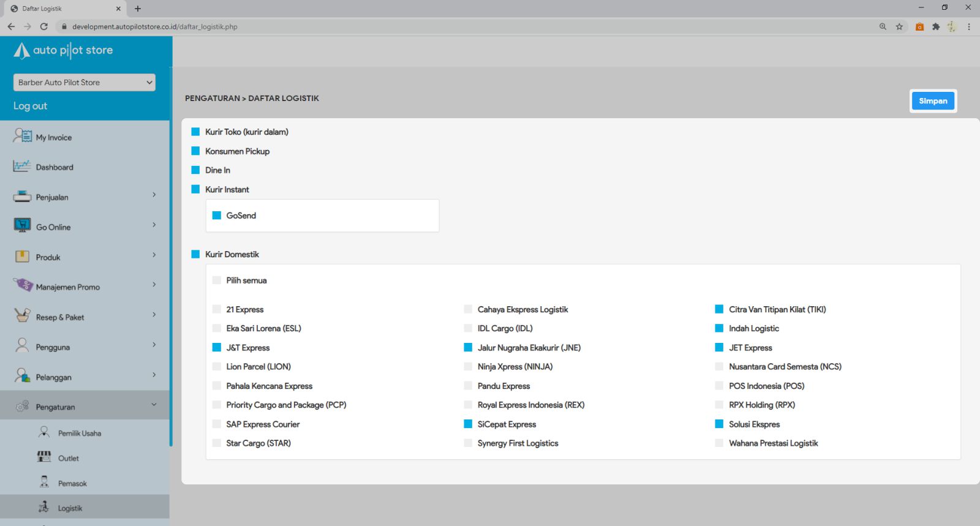Collapse the Pengaturan menu section
The height and width of the screenshot is (526, 980).
pos(154,405)
